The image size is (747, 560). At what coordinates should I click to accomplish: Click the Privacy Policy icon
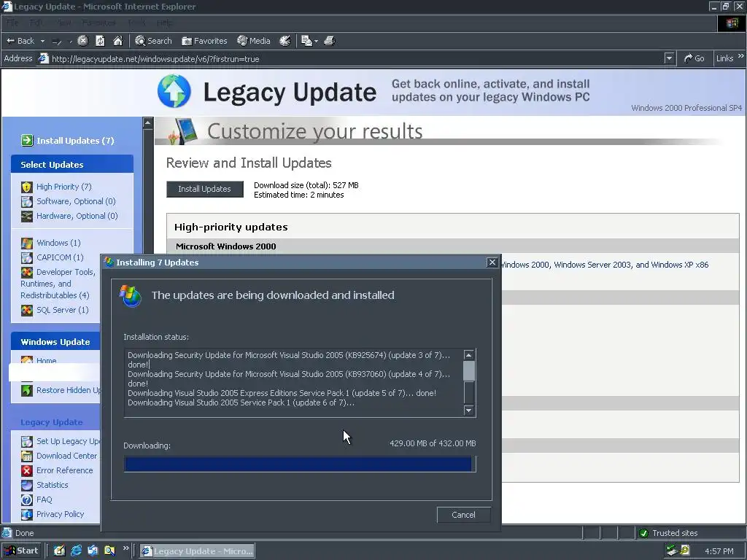[27, 514]
